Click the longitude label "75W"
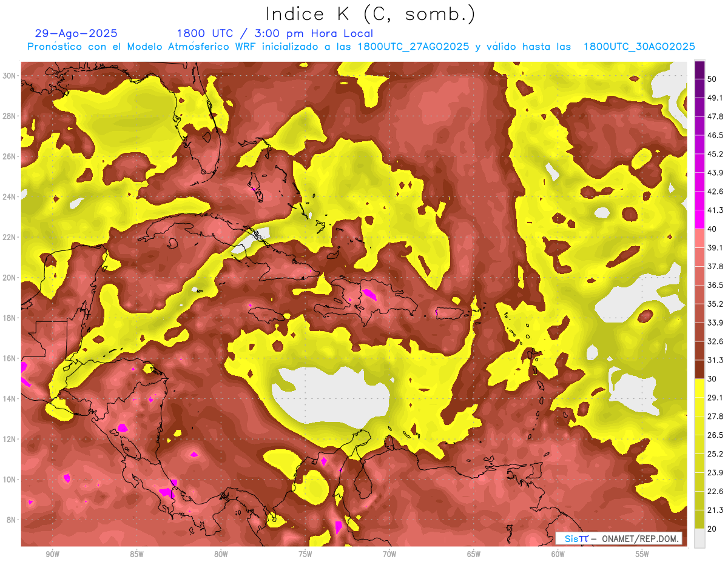 [305, 555]
